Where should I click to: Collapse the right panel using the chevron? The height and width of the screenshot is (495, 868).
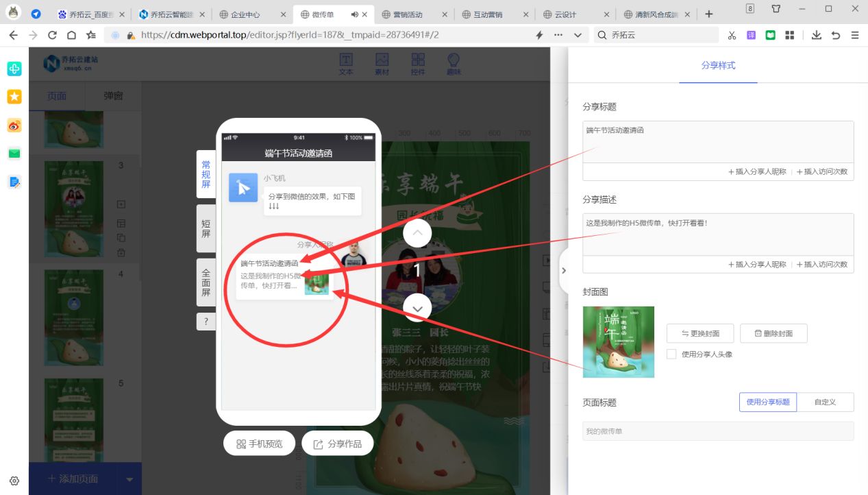click(564, 270)
